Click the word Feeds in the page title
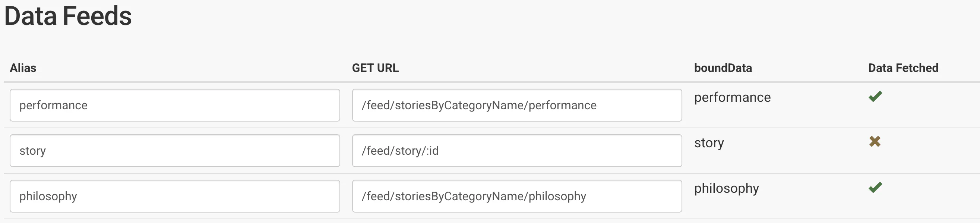This screenshot has height=223, width=980. (97, 16)
